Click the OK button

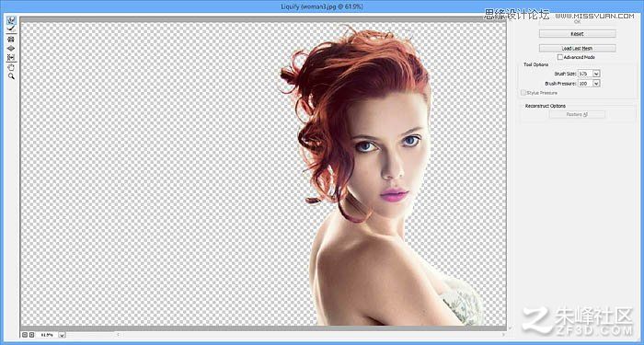(577, 22)
